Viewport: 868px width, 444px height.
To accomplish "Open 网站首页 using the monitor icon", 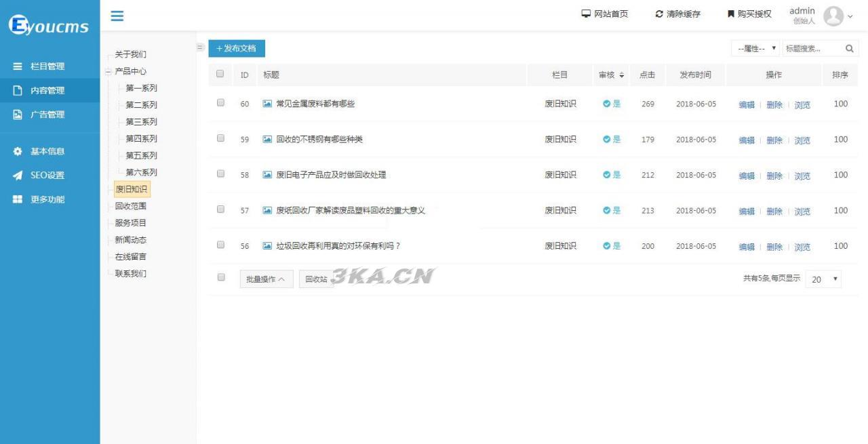I will (587, 14).
